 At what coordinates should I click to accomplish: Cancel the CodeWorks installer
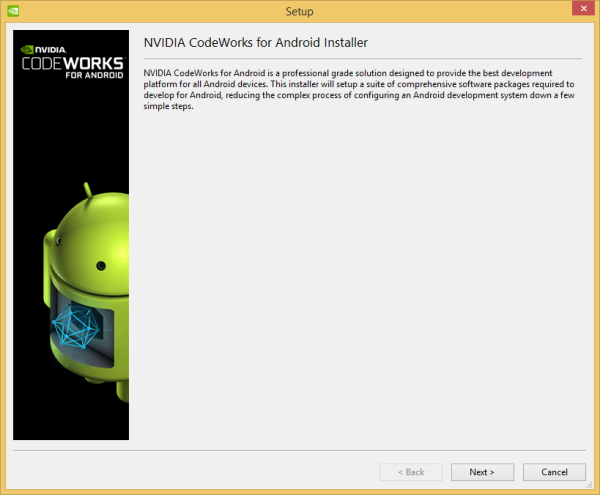tap(554, 472)
